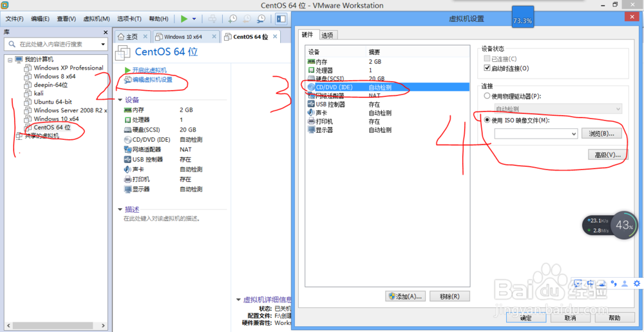This screenshot has width=644, height=332.
Task: Select the 网络适配器 NAT row in settings dialog
Action: pos(387,96)
